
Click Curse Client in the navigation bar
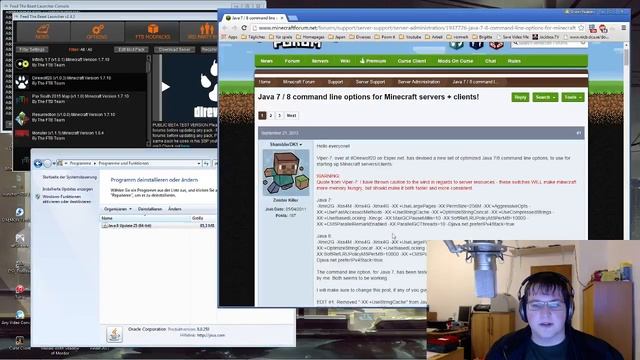(412, 61)
